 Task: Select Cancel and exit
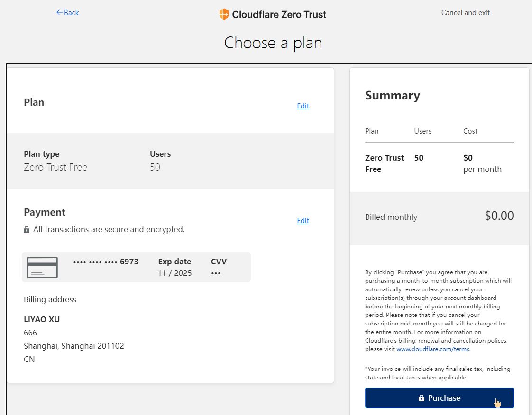tap(465, 13)
